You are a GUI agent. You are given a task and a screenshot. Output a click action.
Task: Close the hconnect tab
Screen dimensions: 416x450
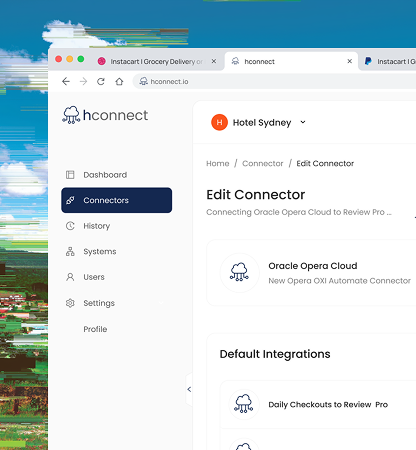[349, 61]
